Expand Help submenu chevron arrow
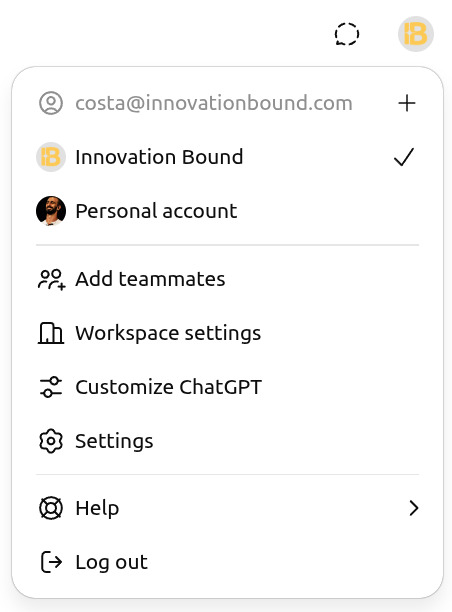The height and width of the screenshot is (612, 452). pos(414,508)
